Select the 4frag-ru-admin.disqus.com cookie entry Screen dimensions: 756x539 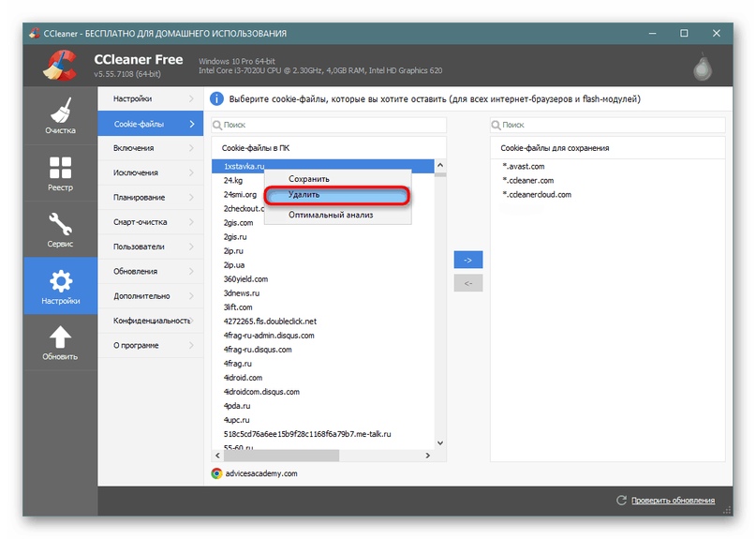click(x=269, y=336)
